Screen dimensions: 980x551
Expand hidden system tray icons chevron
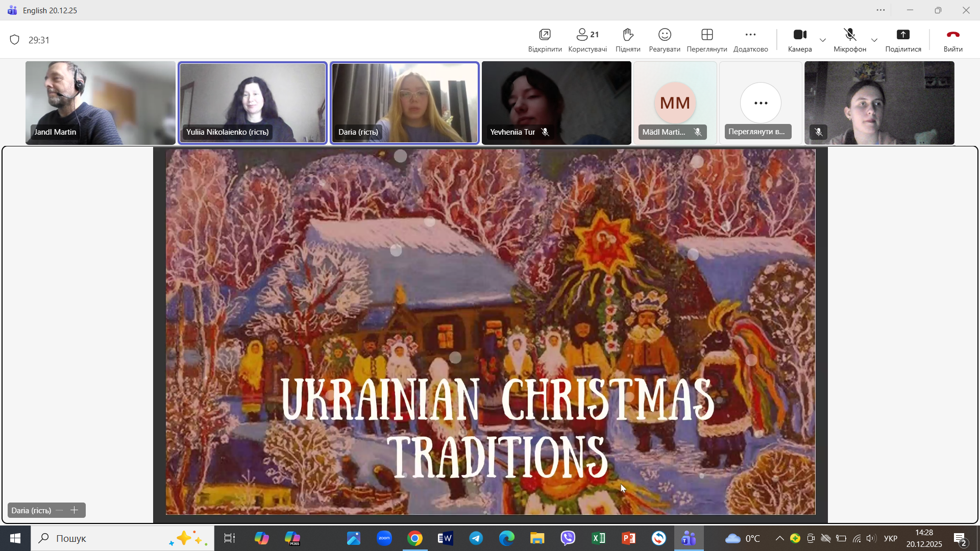(x=779, y=538)
